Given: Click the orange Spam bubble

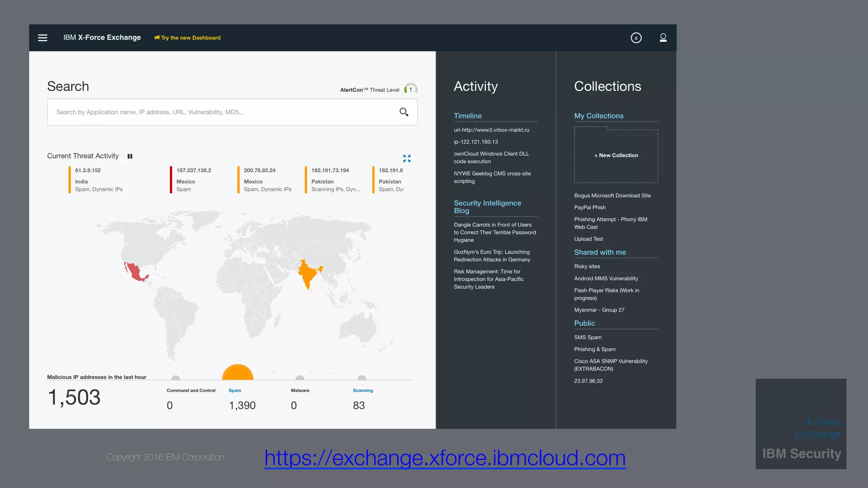Looking at the screenshot, I should pos(238,372).
